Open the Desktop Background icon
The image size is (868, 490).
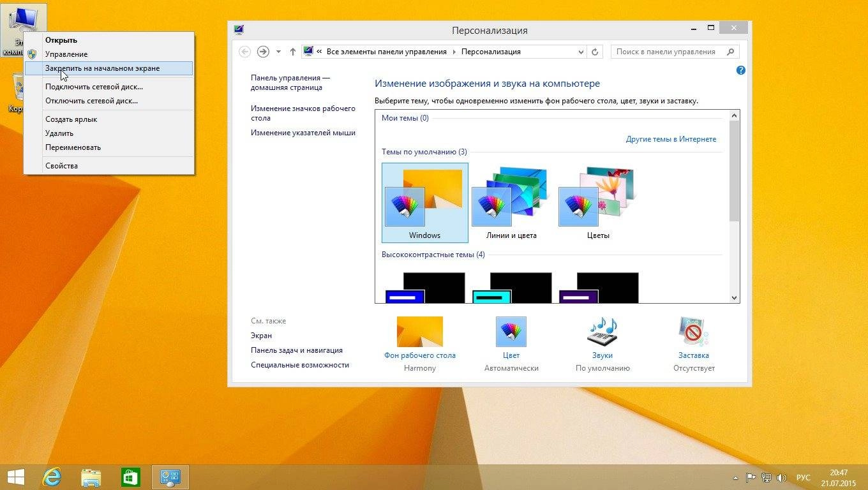point(420,332)
